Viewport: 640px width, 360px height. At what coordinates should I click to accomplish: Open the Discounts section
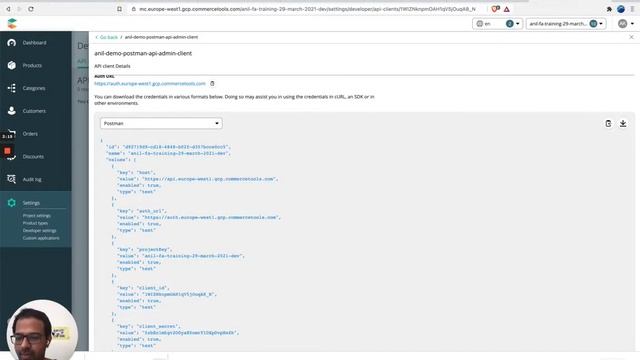click(x=33, y=157)
